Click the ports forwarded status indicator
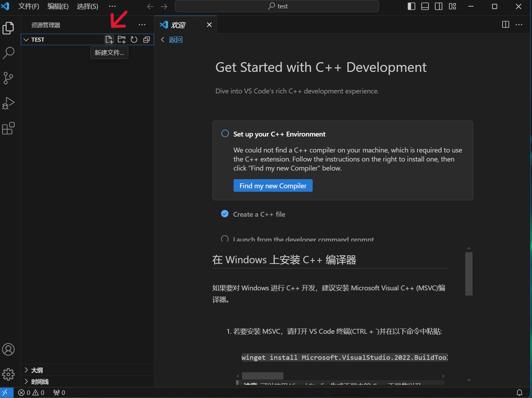Screen dimensions: 532x398 [59, 393]
